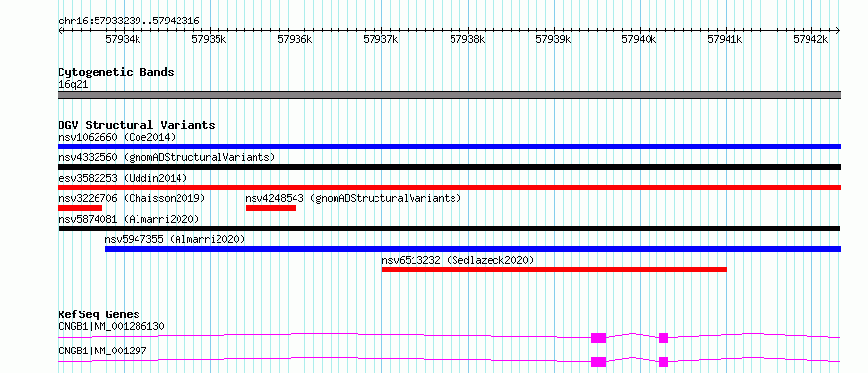Image resolution: width=868 pixels, height=373 pixels.
Task: Click the 16q21 band label
Action: tap(73, 85)
